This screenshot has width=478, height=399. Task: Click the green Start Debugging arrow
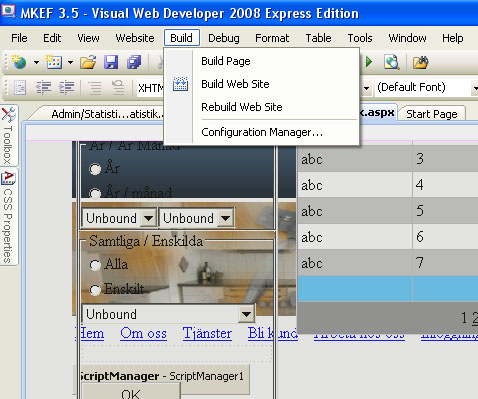[369, 62]
